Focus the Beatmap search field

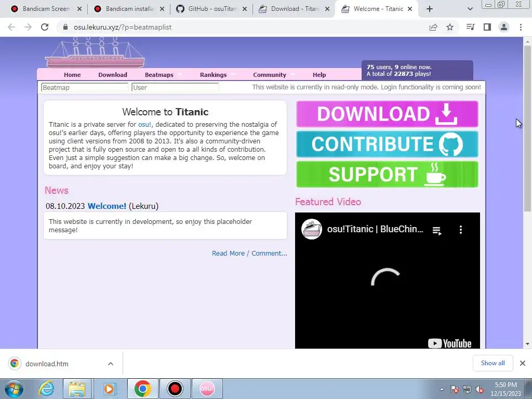(85, 87)
